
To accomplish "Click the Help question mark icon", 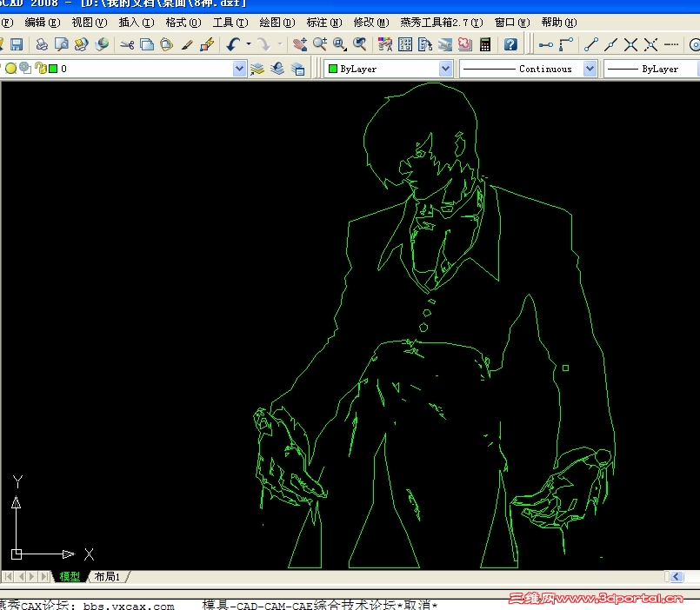I will coord(510,44).
